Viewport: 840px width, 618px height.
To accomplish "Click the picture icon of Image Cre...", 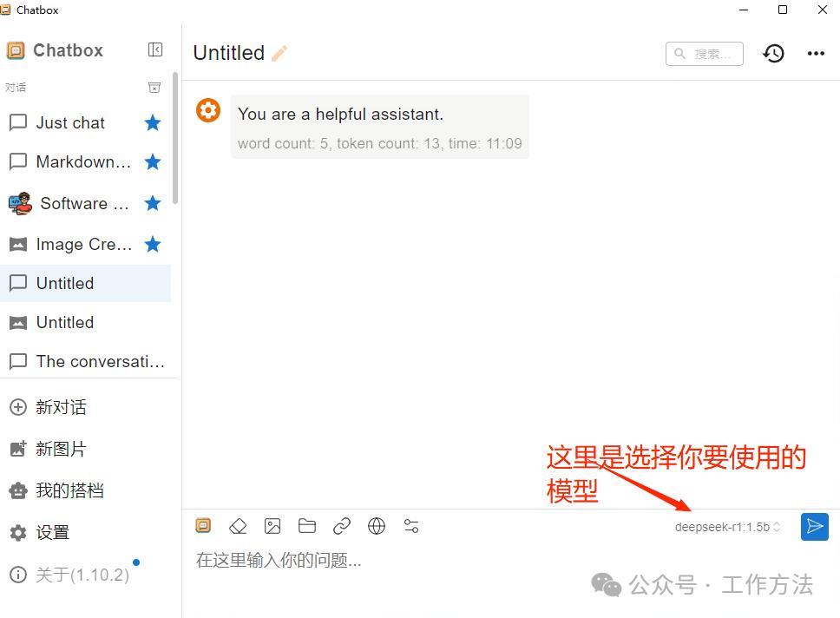I will tap(18, 245).
